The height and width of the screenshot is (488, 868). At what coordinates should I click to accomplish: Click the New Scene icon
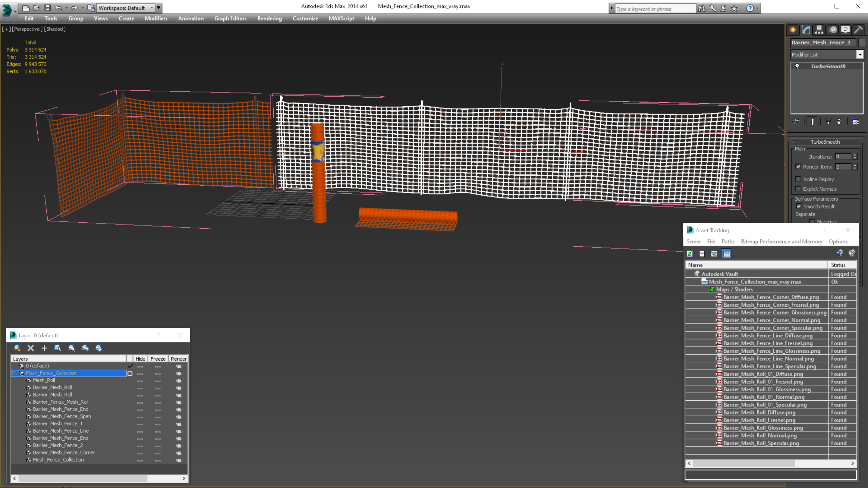(26, 8)
